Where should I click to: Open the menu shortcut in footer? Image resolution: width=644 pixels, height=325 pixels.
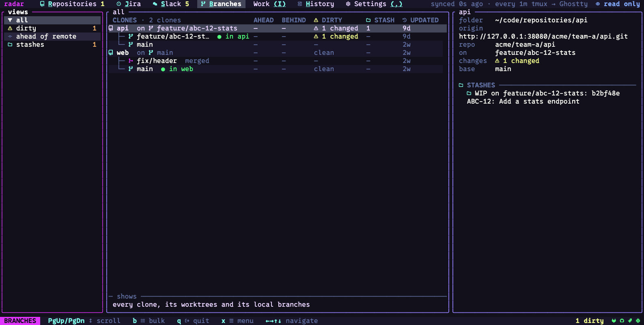point(237,321)
